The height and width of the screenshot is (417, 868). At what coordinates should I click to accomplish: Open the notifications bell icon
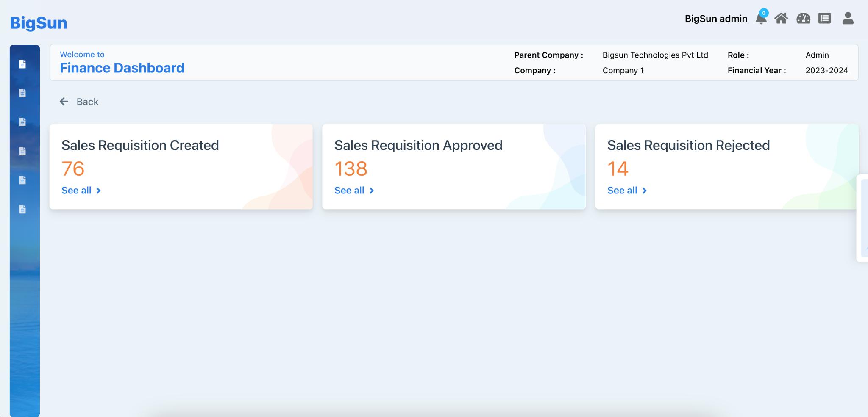click(x=761, y=19)
